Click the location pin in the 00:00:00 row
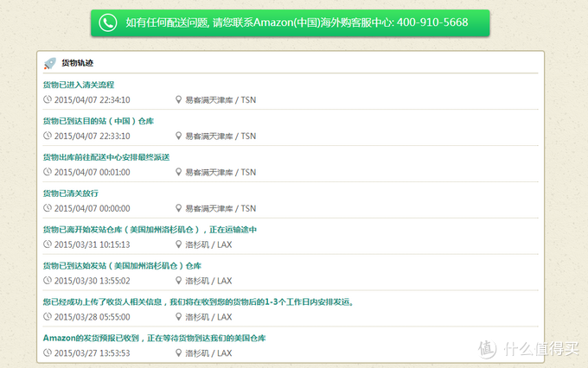The width and height of the screenshot is (588, 368). point(178,208)
